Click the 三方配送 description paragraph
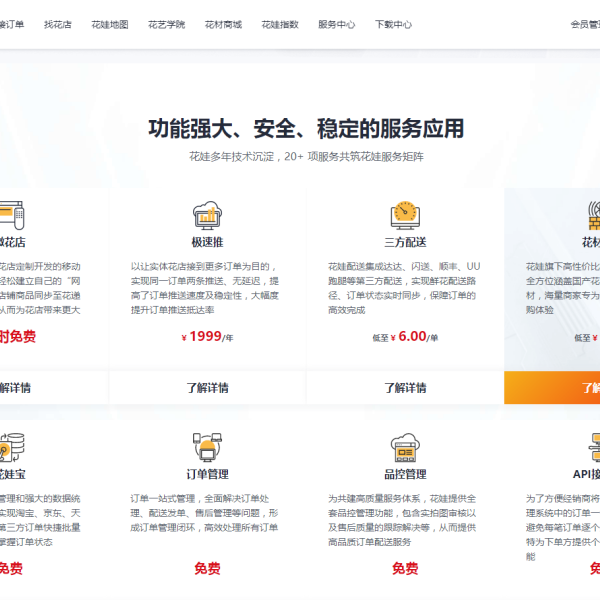Image resolution: width=600 pixels, height=600 pixels. point(404,288)
